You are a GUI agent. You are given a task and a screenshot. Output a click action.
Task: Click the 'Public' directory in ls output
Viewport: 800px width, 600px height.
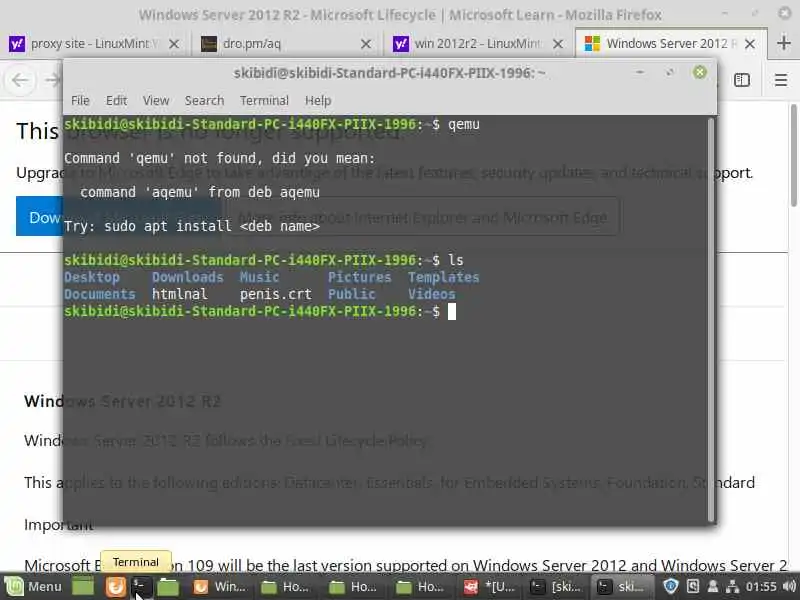[352, 294]
